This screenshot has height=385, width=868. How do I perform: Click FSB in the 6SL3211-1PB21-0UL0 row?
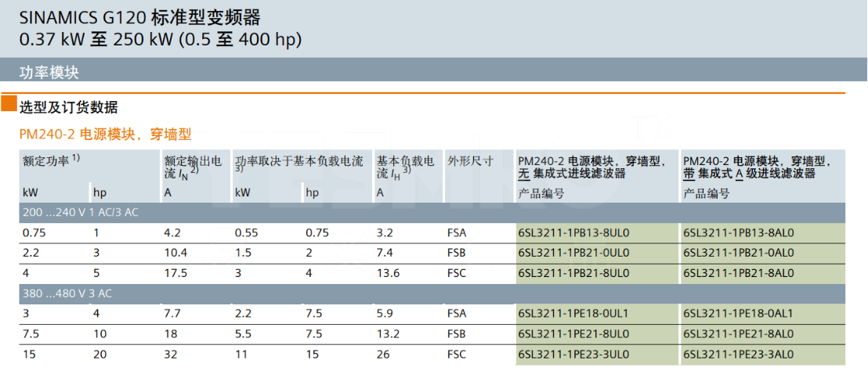(x=458, y=253)
